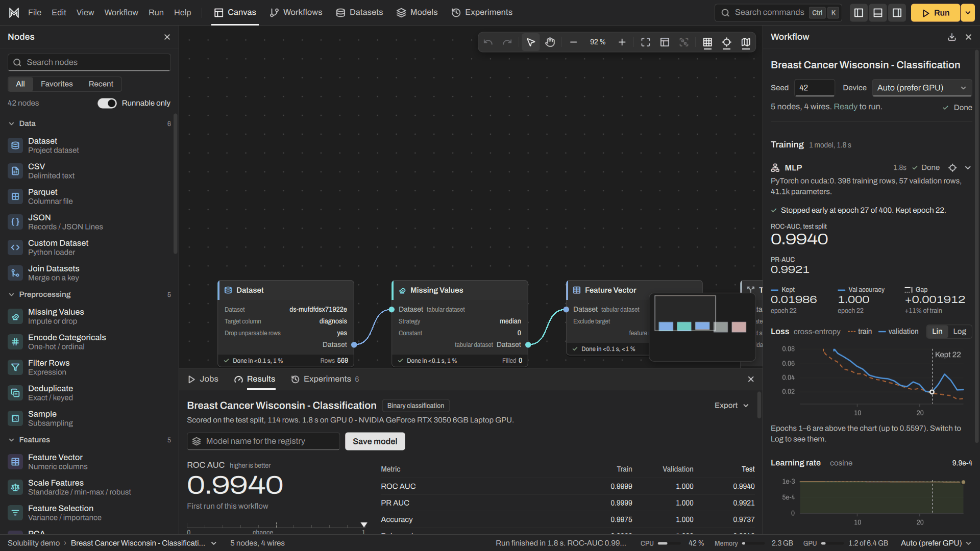Toggle the canvas grid display

pos(707,42)
